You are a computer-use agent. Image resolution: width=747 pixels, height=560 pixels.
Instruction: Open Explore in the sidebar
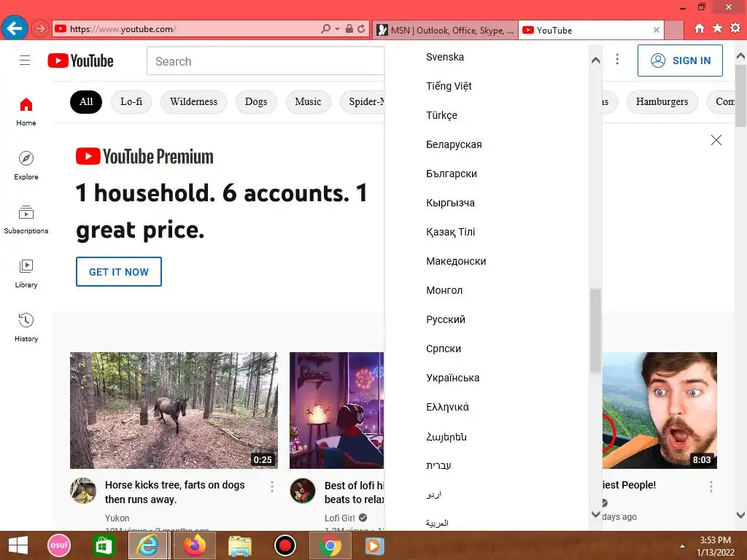26,166
